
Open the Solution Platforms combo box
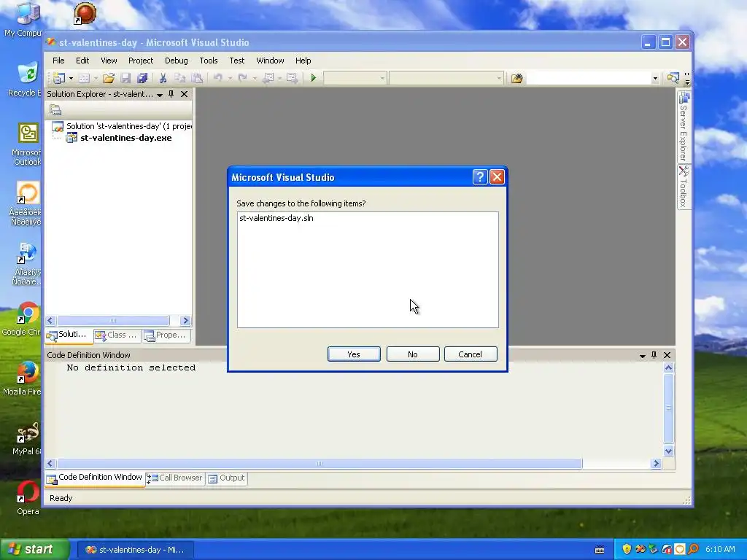[446, 78]
